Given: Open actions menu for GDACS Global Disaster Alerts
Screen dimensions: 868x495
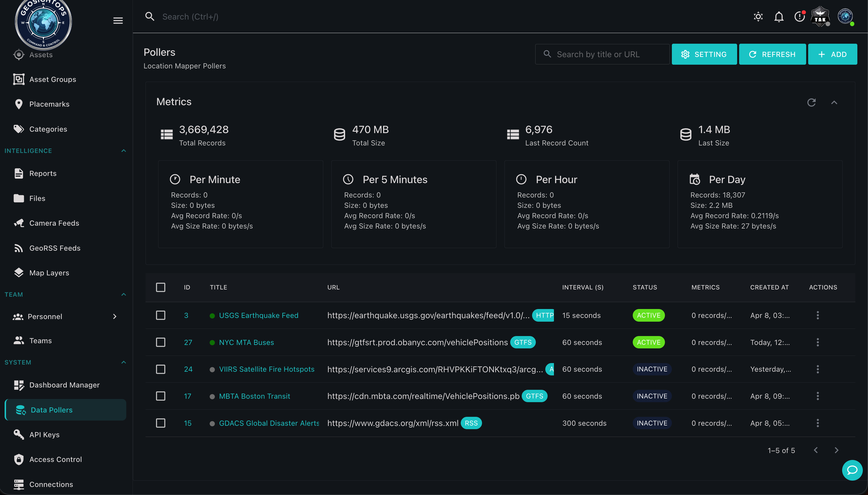Looking at the screenshot, I should click(818, 423).
